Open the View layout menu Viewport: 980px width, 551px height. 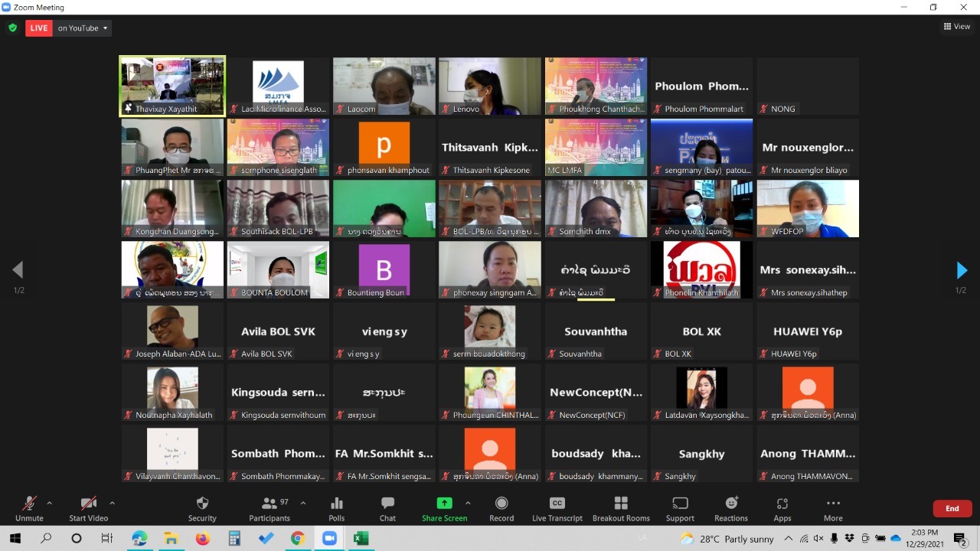tap(957, 27)
